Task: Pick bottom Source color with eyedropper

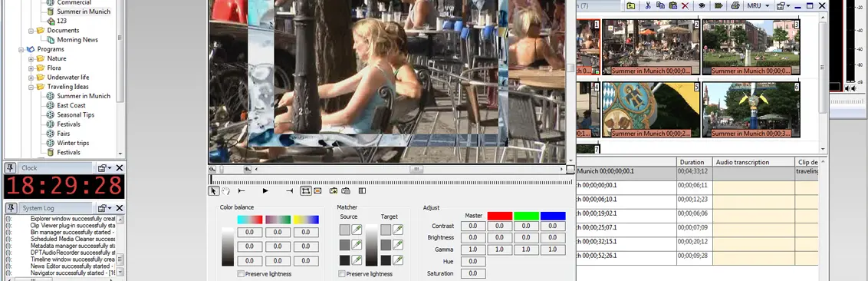Action: (357, 260)
